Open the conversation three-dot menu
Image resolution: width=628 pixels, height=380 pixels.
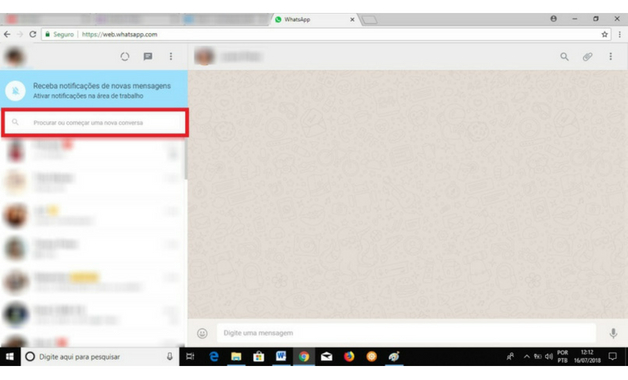pos(610,56)
